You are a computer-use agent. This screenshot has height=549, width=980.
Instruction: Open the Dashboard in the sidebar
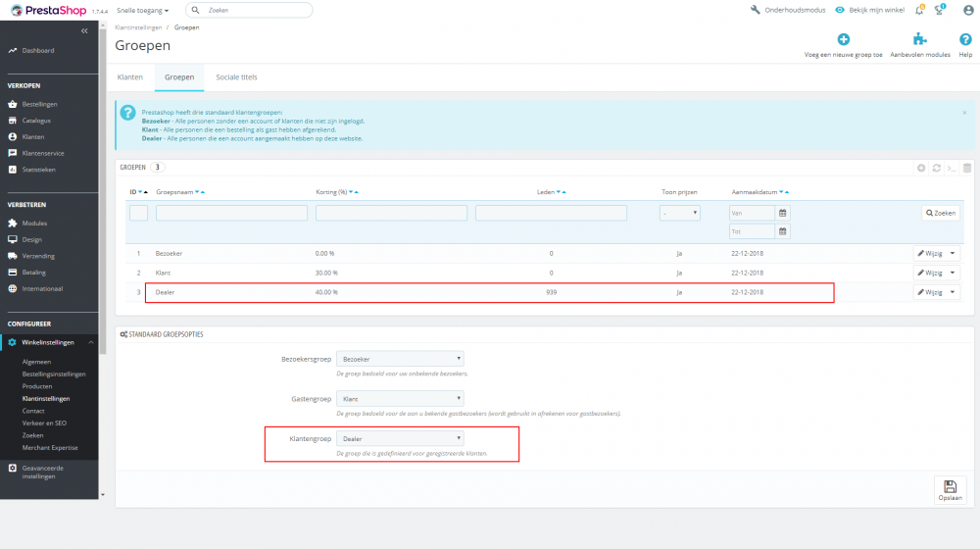[x=37, y=51]
